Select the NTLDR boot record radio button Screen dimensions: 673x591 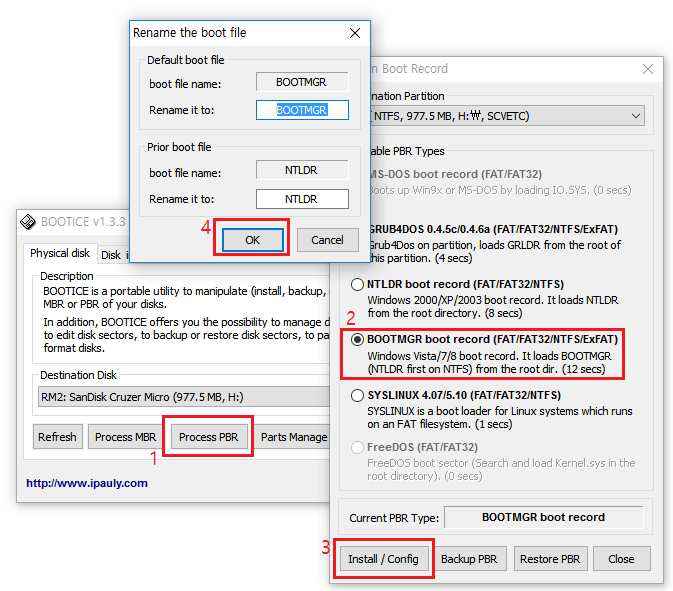pyautogui.click(x=357, y=285)
